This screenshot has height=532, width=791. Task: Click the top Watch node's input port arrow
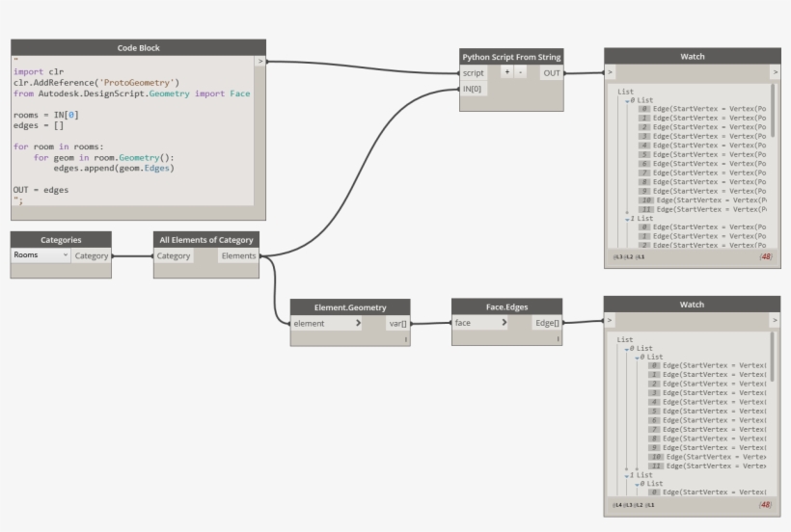tap(610, 72)
